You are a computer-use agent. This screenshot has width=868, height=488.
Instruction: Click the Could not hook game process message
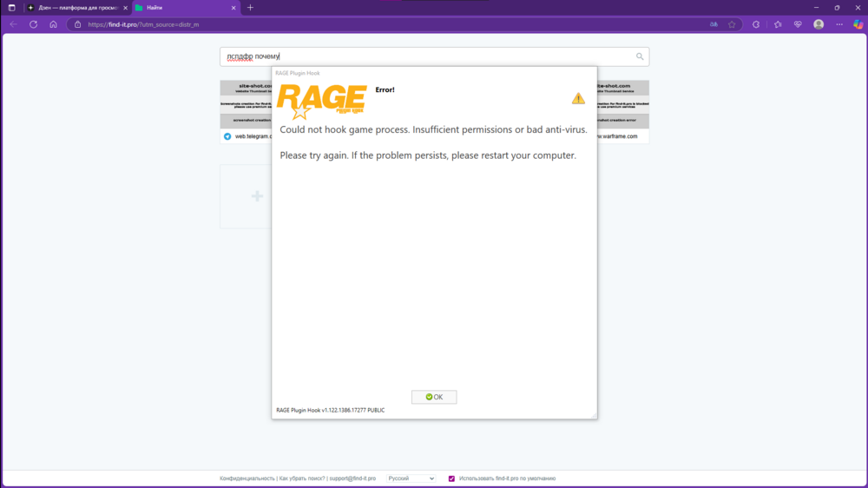point(433,129)
